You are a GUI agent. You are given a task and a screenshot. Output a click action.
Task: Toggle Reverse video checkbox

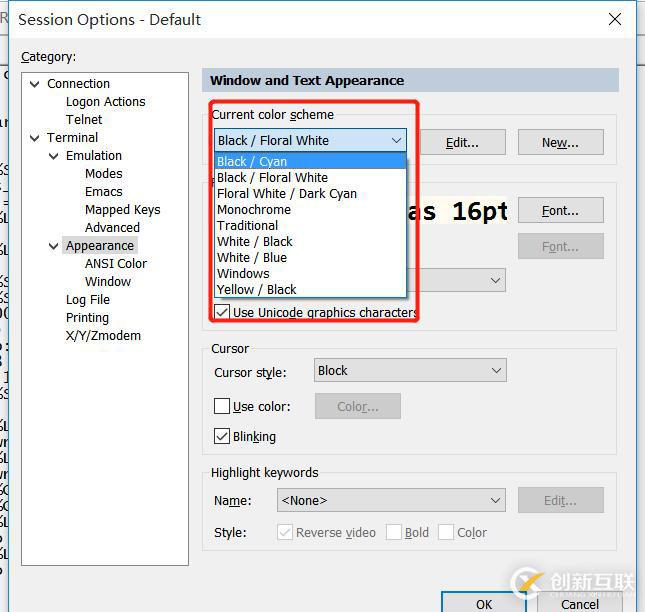click(285, 532)
